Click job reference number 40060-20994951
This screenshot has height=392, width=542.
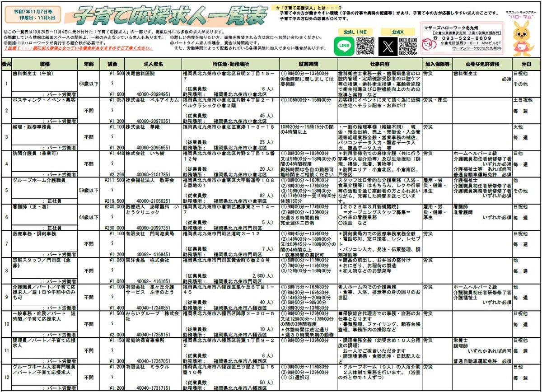tap(154, 94)
